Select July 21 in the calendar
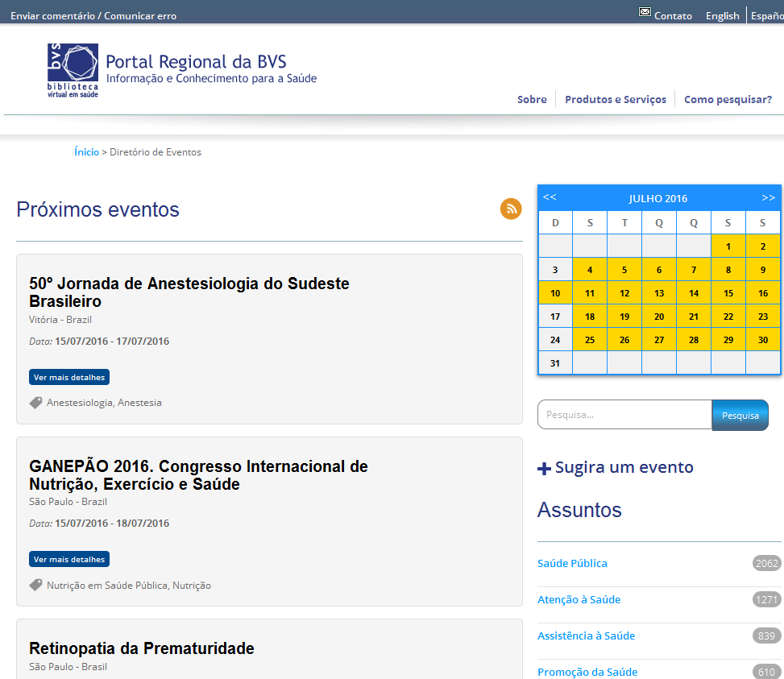Image resolution: width=784 pixels, height=679 pixels. coord(694,317)
